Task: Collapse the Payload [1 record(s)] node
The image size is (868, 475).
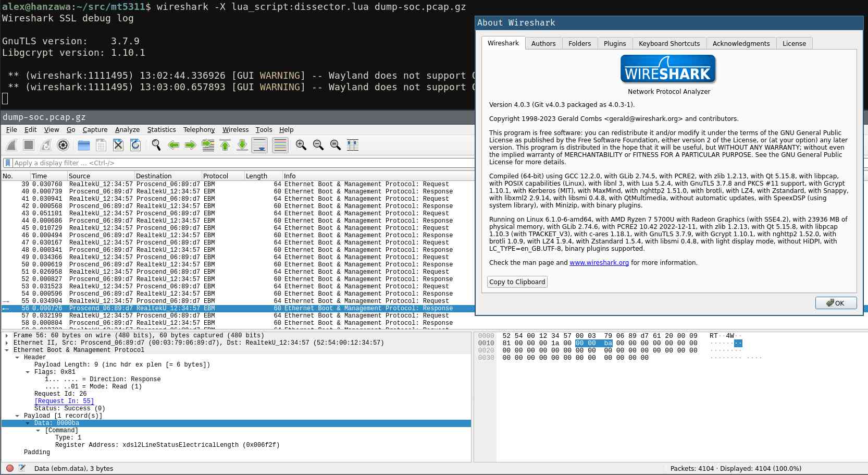Action: coord(17,416)
